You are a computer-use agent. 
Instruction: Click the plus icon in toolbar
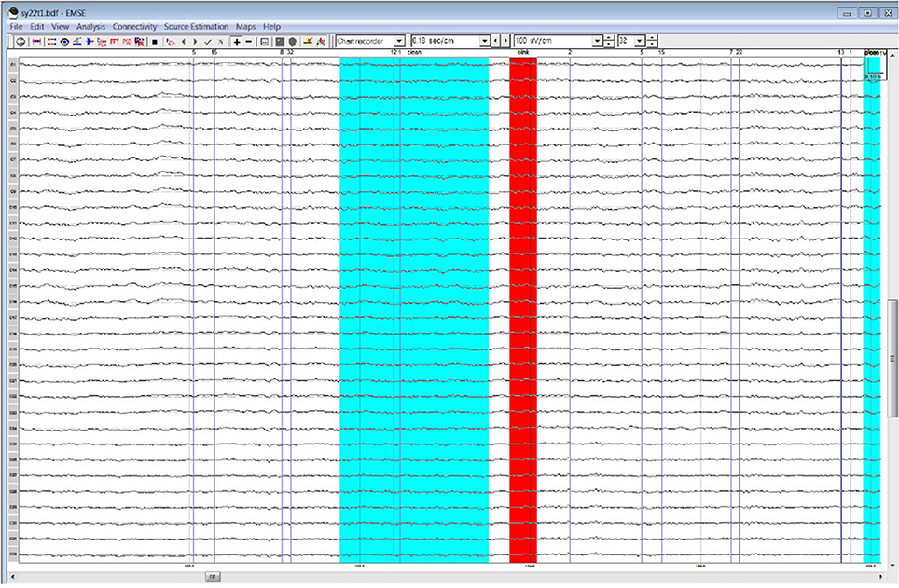pos(237,41)
